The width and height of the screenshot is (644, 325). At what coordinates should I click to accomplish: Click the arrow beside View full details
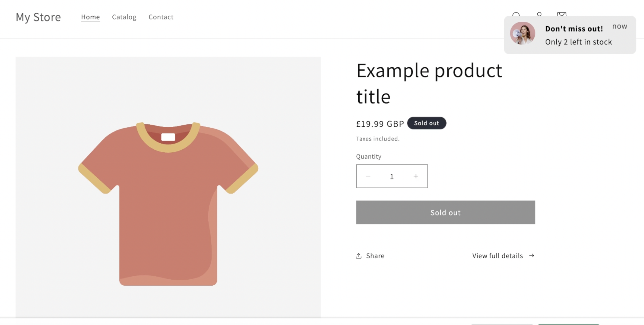tap(532, 255)
